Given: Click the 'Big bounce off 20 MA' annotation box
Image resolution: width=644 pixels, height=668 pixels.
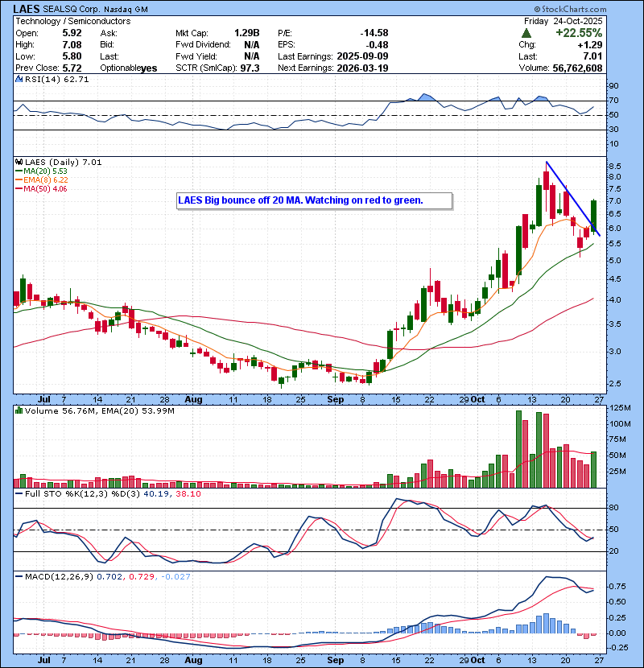Looking at the screenshot, I should pyautogui.click(x=314, y=200).
